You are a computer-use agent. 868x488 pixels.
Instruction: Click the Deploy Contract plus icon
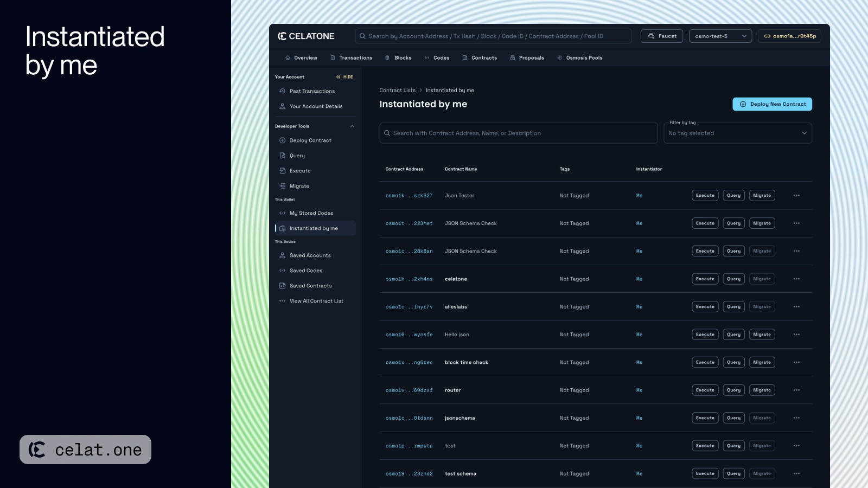[282, 140]
